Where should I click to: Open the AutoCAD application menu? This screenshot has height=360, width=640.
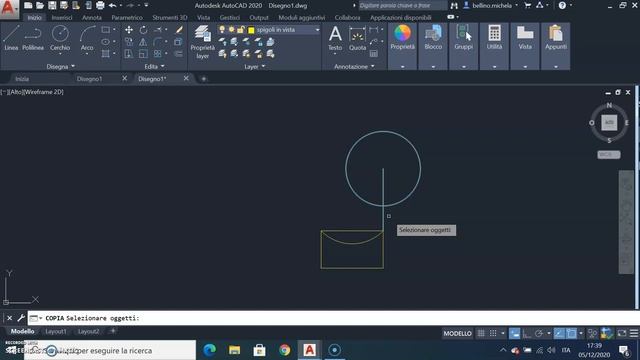pos(8,8)
